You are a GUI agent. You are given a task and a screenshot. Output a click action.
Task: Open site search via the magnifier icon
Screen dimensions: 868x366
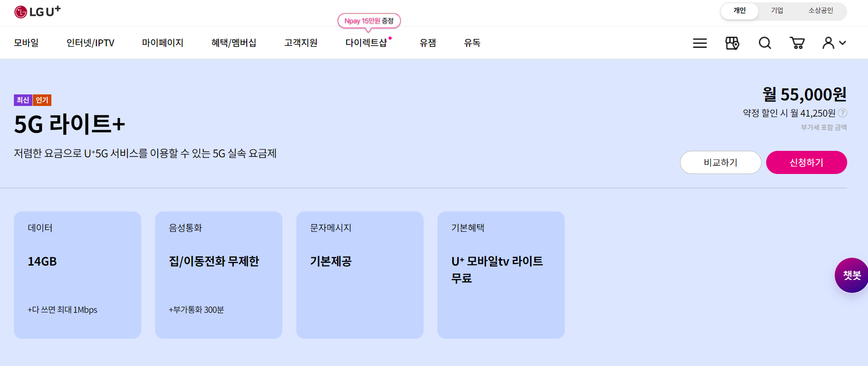point(765,43)
